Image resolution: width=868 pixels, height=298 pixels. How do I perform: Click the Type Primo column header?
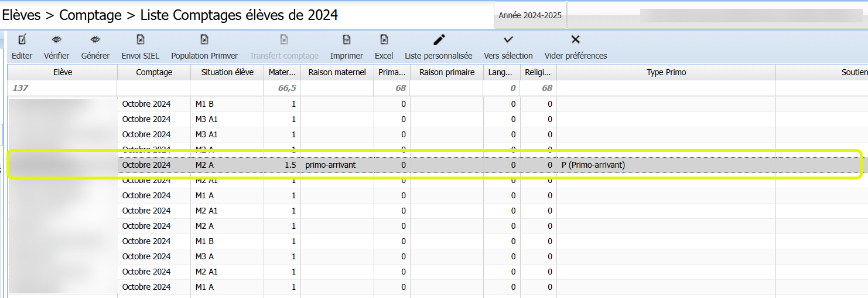click(x=666, y=73)
